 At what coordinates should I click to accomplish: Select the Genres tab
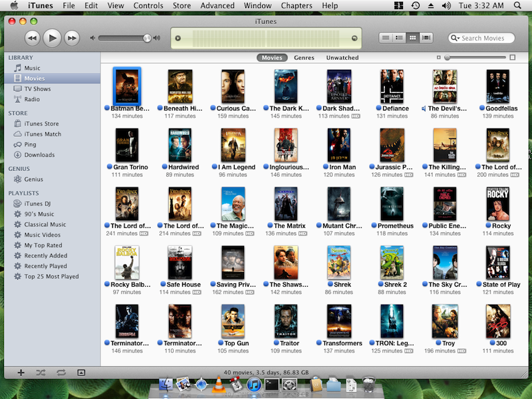click(304, 58)
